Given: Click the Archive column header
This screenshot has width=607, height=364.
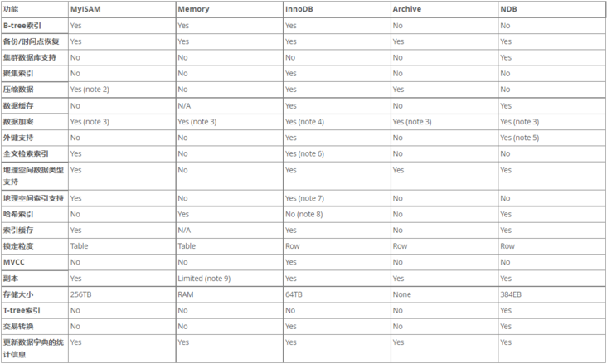Looking at the screenshot, I should click(406, 8).
